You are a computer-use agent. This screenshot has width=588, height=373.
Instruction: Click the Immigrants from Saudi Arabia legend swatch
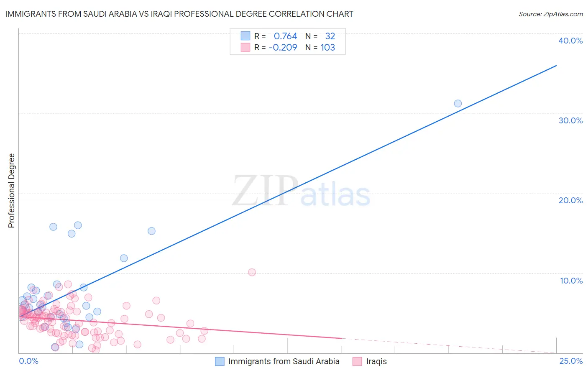tap(220, 361)
